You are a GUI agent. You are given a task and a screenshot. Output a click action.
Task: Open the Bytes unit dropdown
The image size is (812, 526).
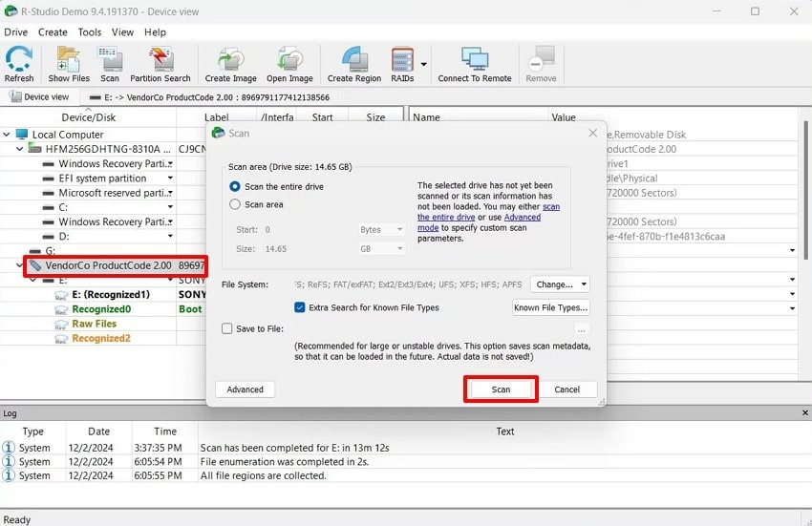point(381,229)
